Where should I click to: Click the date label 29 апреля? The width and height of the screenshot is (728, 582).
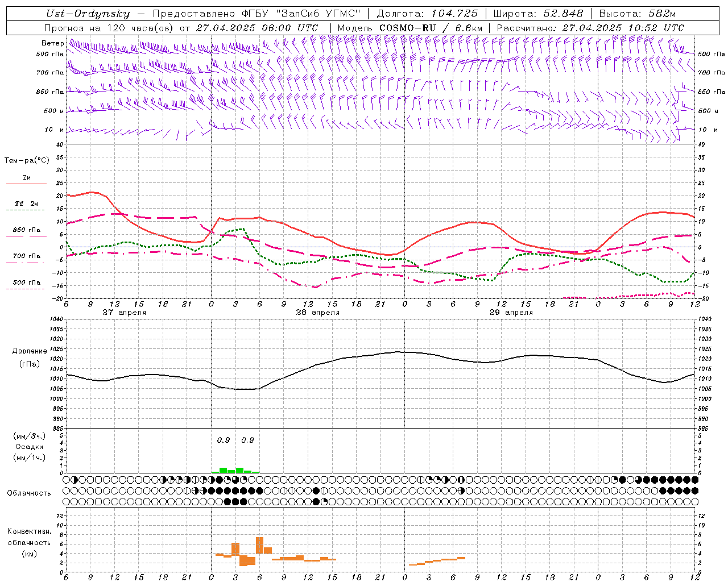click(511, 313)
